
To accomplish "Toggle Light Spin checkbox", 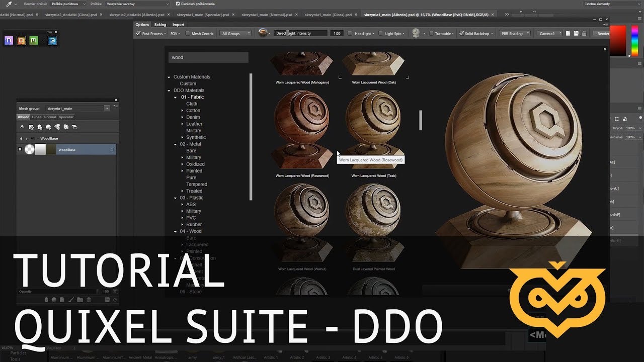I will pos(381,34).
